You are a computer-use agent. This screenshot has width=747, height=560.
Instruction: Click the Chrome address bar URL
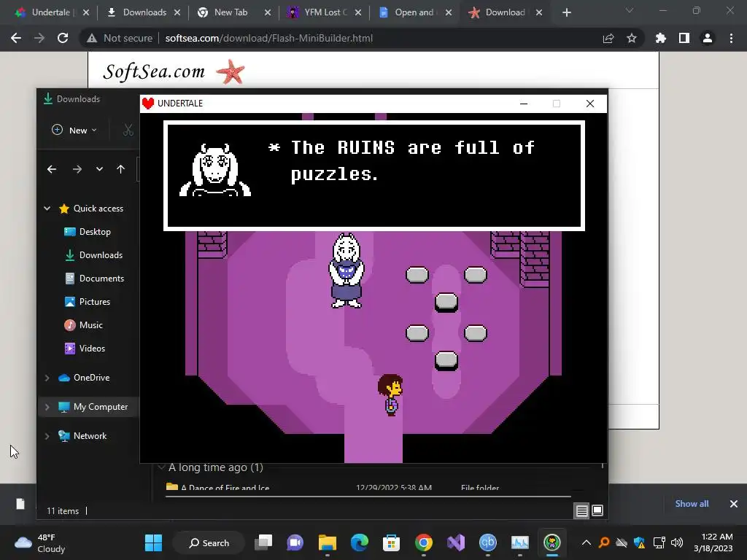point(268,38)
